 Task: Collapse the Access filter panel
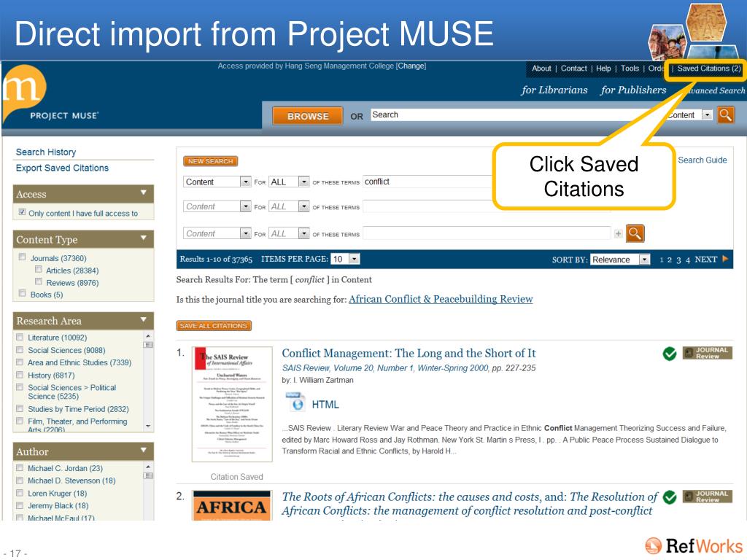coord(144,192)
